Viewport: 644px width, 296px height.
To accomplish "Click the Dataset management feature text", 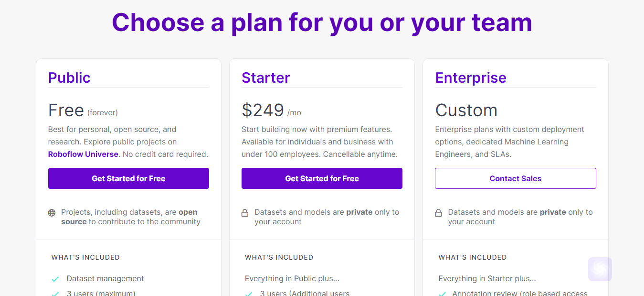I will (x=106, y=278).
